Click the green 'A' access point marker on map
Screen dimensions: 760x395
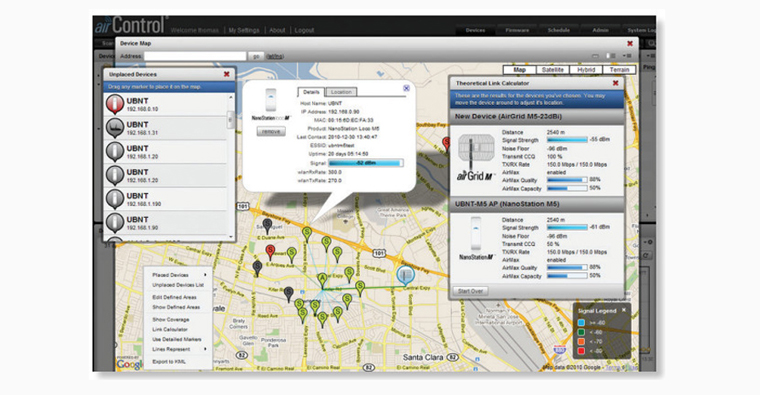322,280
